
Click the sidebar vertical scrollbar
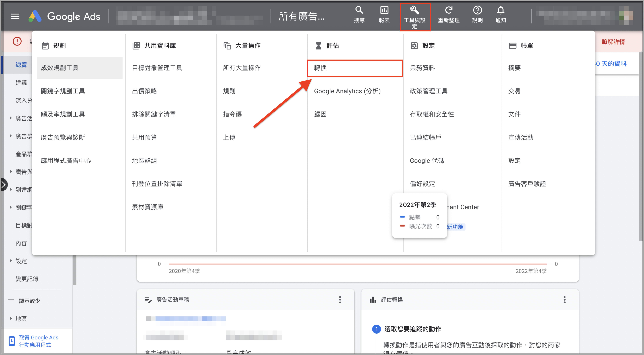click(x=75, y=270)
